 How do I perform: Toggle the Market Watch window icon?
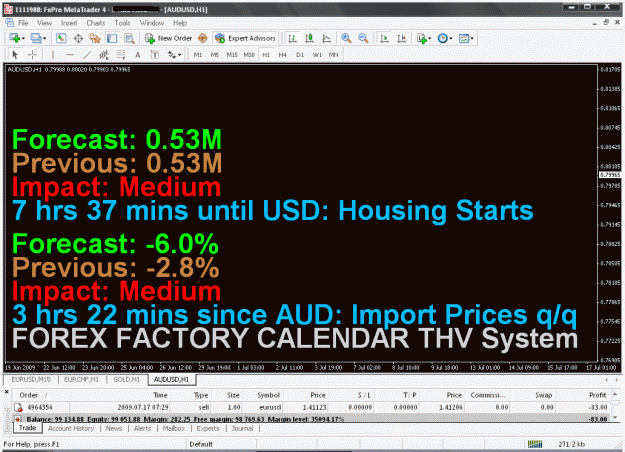[61, 38]
